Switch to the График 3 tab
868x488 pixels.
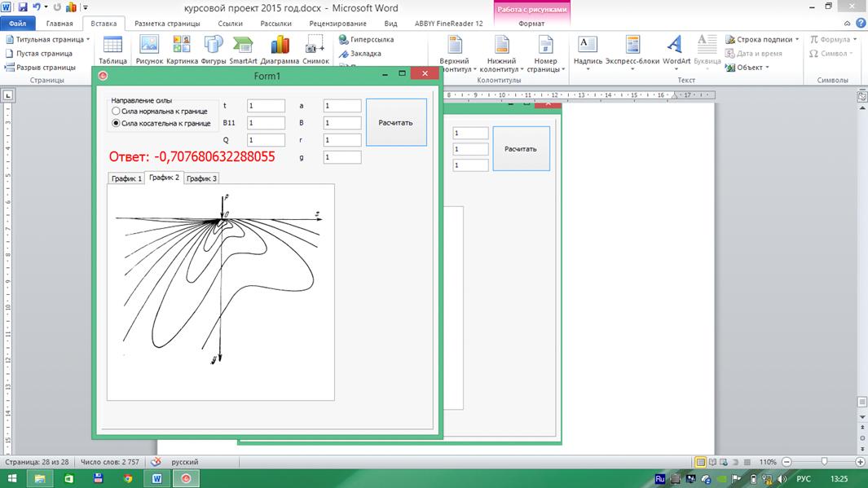[201, 178]
